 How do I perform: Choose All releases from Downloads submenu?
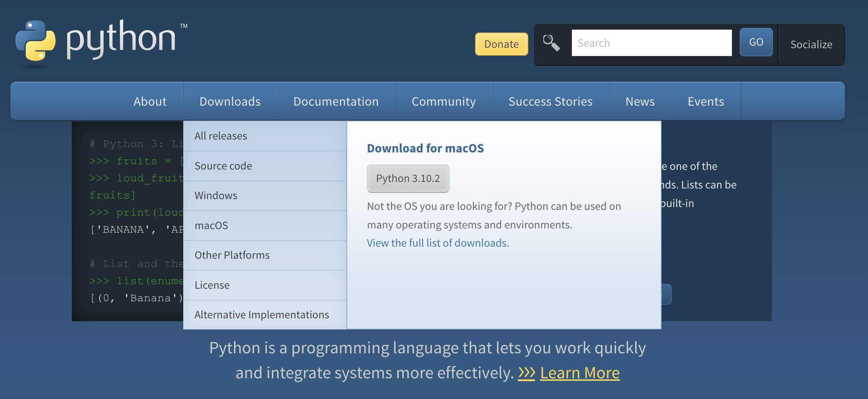[x=221, y=136]
